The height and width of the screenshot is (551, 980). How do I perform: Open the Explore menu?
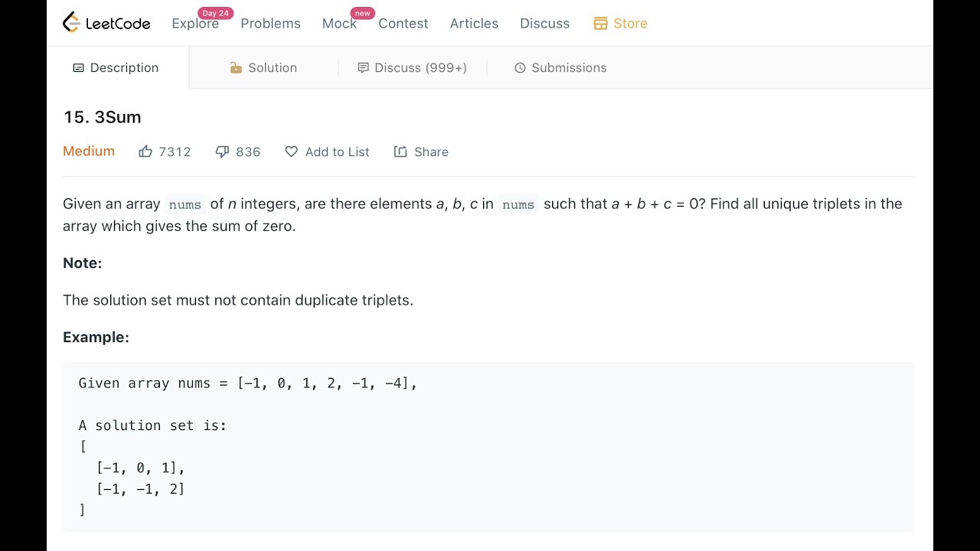(x=195, y=24)
